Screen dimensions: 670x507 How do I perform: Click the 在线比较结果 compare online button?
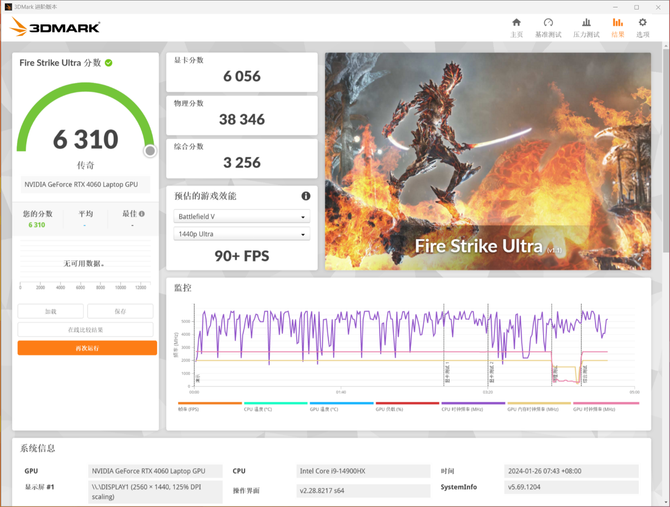point(85,330)
